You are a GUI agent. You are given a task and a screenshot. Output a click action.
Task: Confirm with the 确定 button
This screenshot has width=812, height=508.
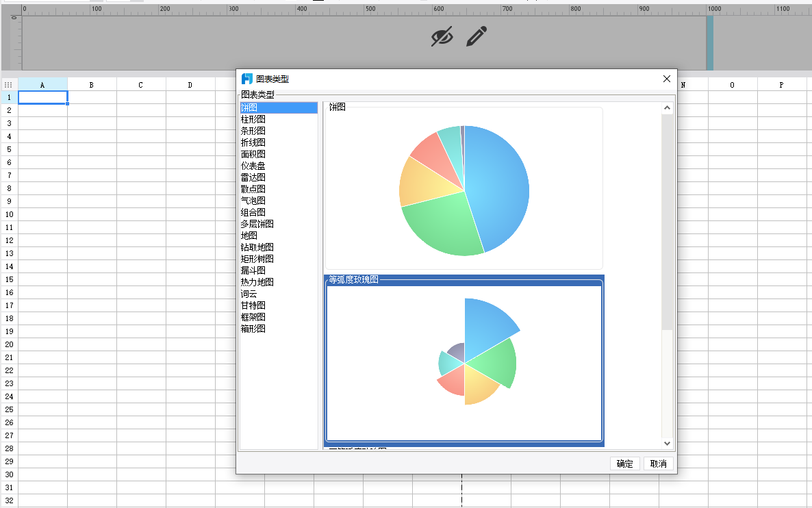[624, 463]
